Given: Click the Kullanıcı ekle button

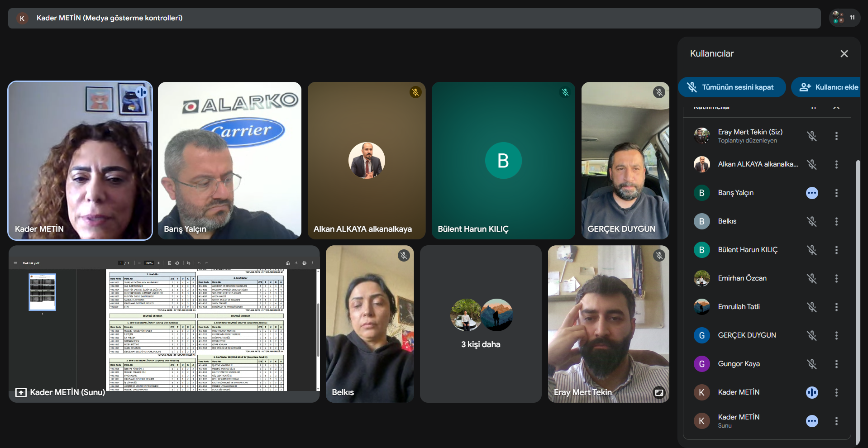Looking at the screenshot, I should [x=826, y=87].
